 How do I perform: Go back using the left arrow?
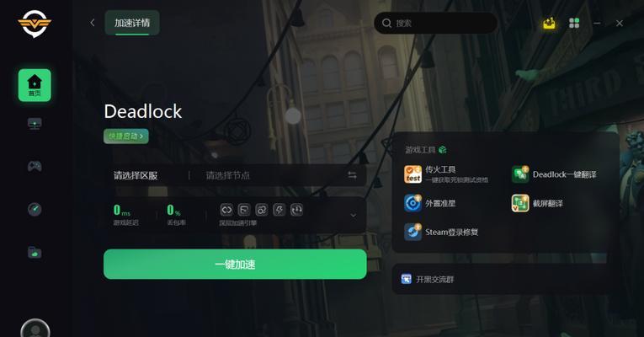coord(93,23)
